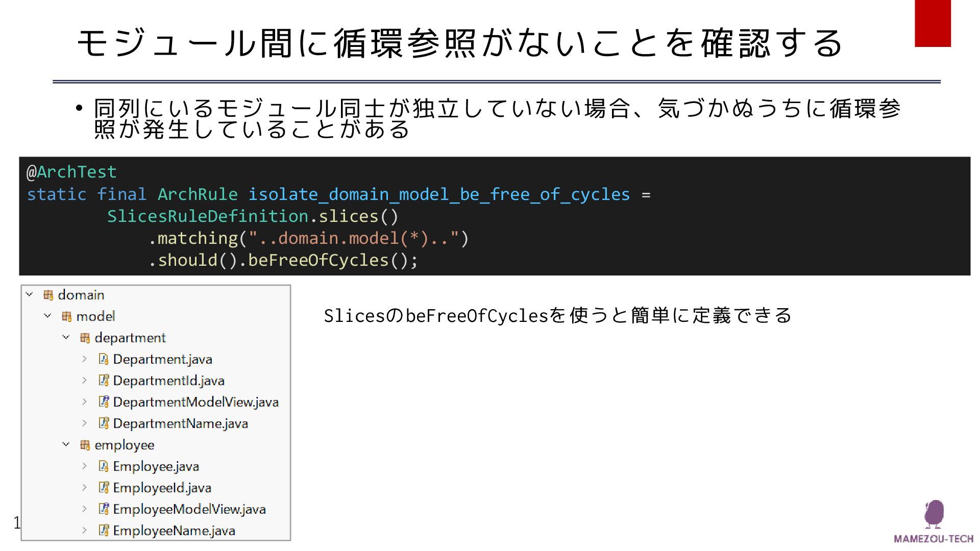Click the department package icon
980x551 pixels.
pos(85,338)
